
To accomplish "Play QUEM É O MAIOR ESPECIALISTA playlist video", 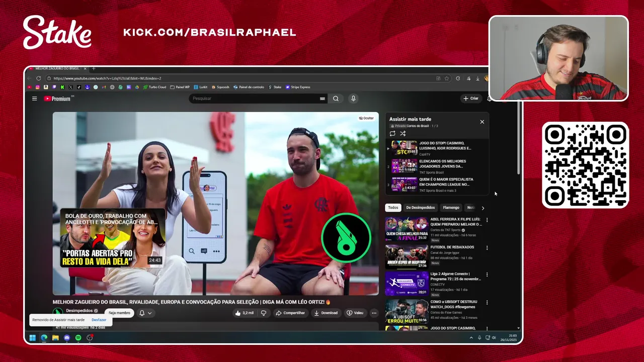I will [x=437, y=185].
